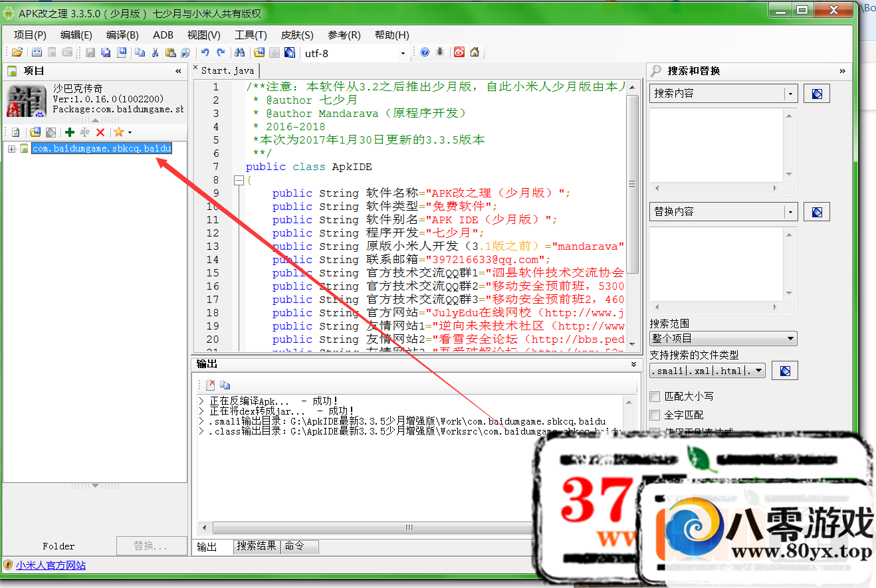Viewport: 876px width, 588px height.
Task: Click the 替换... button
Action: (x=151, y=546)
